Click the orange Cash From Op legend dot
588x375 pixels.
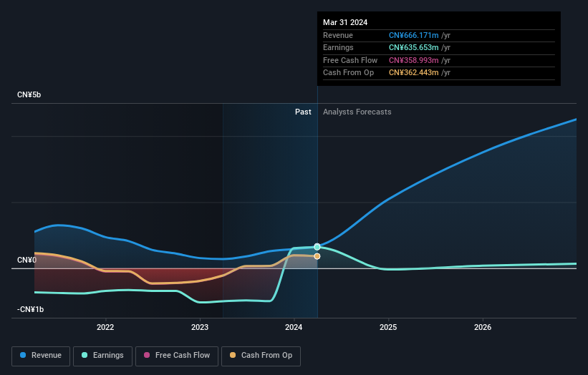(x=233, y=355)
